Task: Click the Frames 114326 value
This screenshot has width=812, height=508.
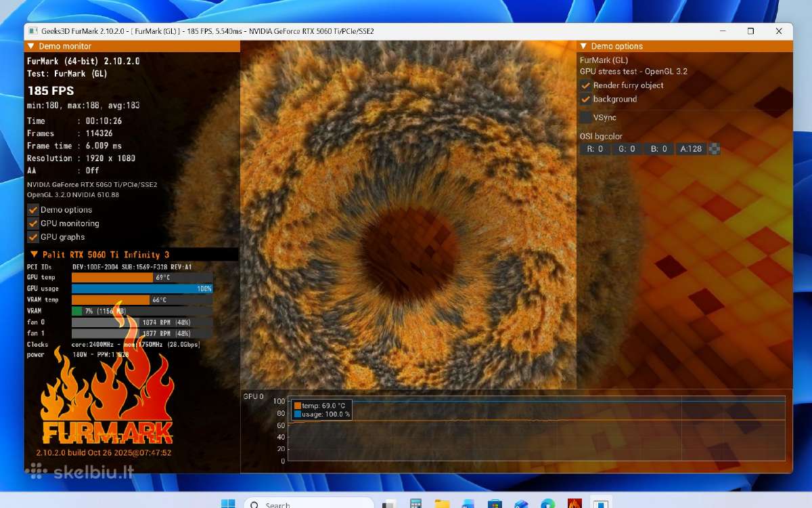Action: [x=99, y=133]
